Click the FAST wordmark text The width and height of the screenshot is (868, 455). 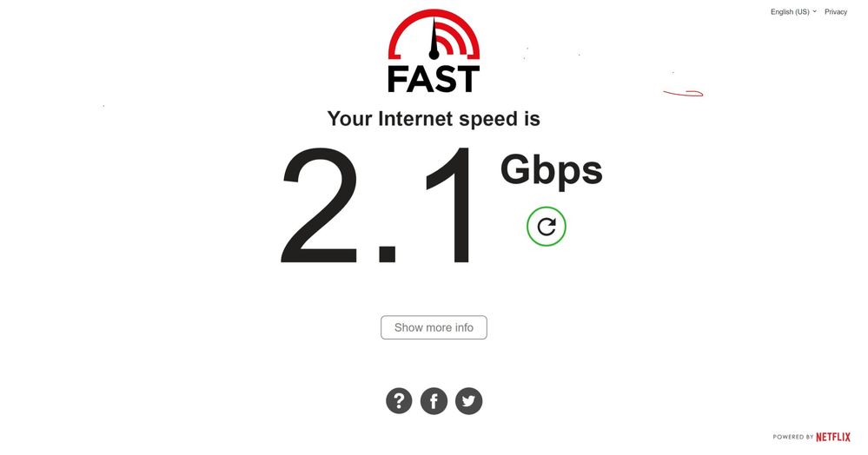[x=434, y=79]
